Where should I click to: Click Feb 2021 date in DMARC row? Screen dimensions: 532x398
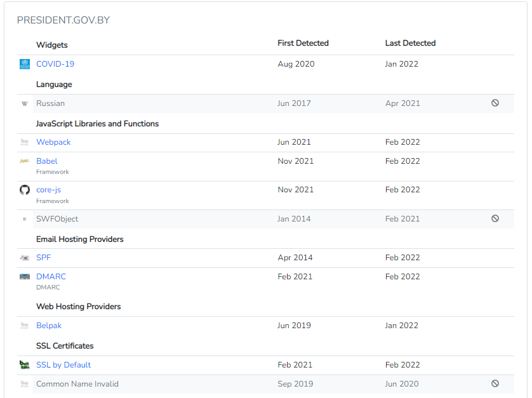coord(295,277)
